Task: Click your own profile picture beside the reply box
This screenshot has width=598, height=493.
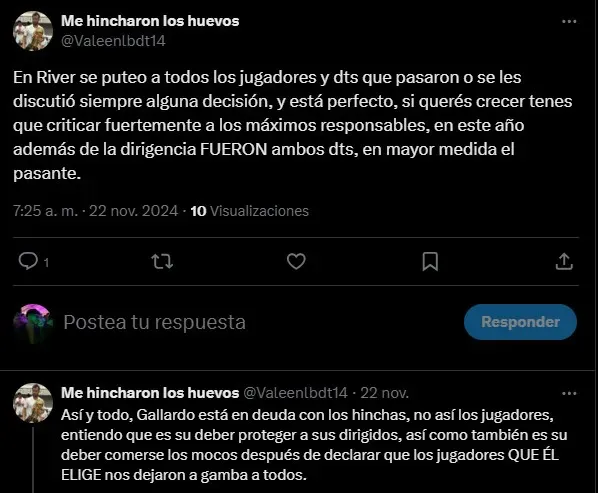Action: pos(33,323)
